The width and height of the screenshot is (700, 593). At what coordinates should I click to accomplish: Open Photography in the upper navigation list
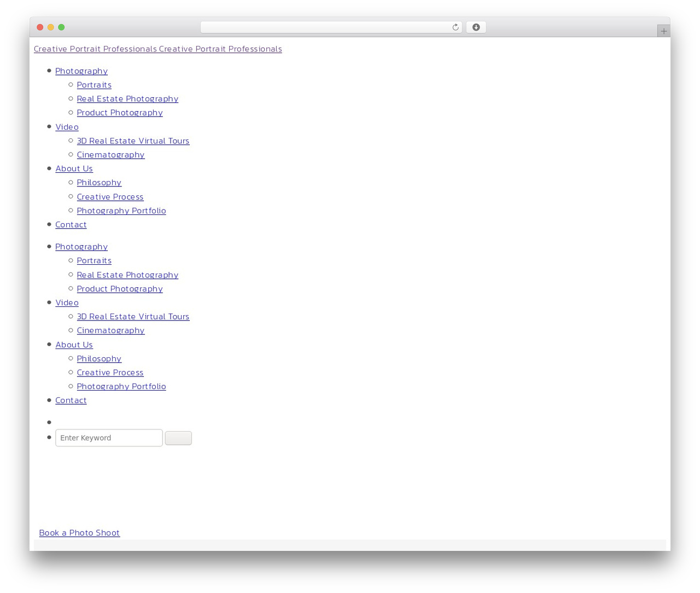click(81, 71)
